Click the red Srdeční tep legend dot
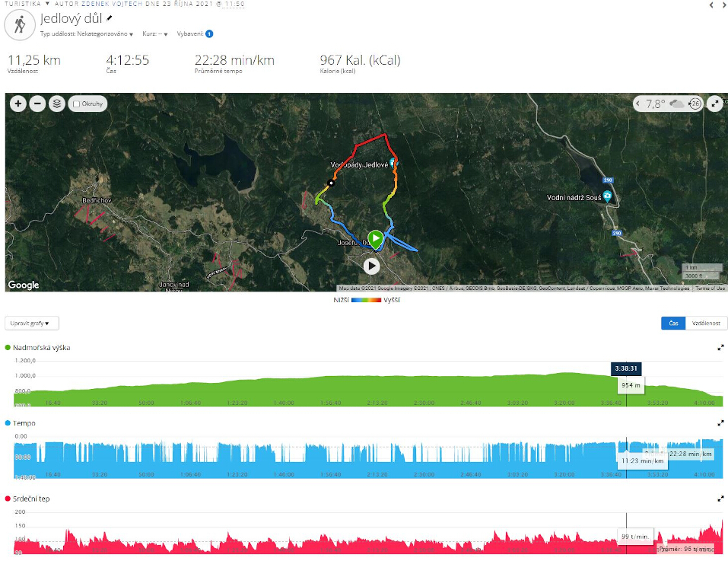This screenshot has width=728, height=561. click(x=8, y=499)
